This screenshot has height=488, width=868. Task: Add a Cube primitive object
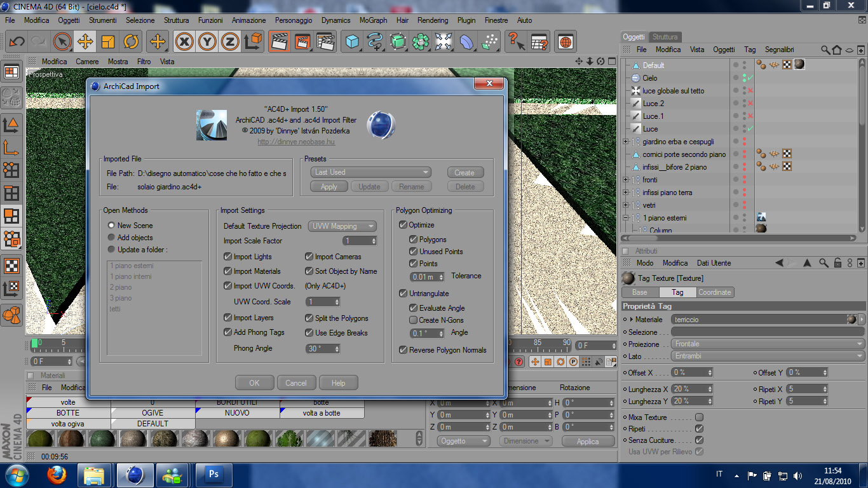point(351,42)
